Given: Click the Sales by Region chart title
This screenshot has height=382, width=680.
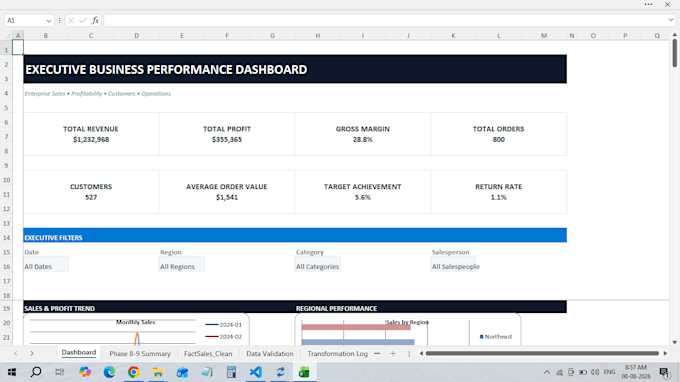Looking at the screenshot, I should click(407, 322).
